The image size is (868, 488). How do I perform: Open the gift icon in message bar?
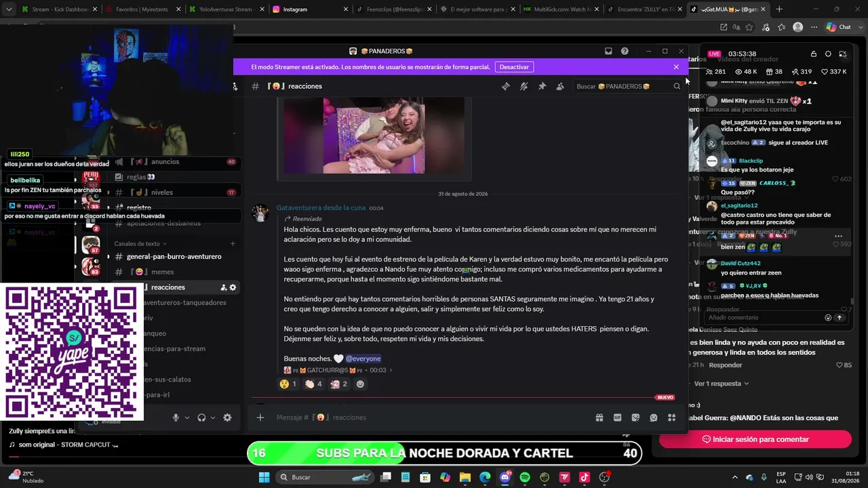coord(599,418)
